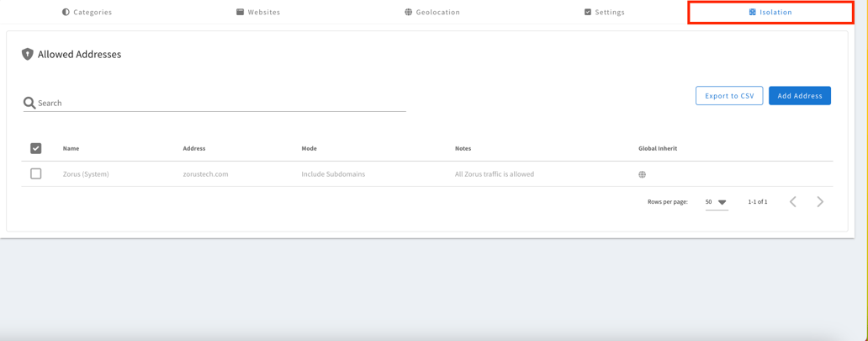Sort the table by Name column
The width and height of the screenshot is (868, 341).
pos(71,148)
